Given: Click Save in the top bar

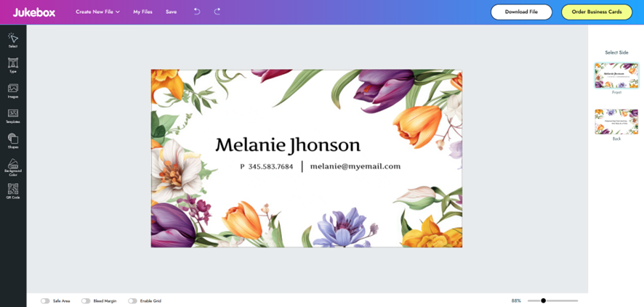Looking at the screenshot, I should pyautogui.click(x=171, y=12).
